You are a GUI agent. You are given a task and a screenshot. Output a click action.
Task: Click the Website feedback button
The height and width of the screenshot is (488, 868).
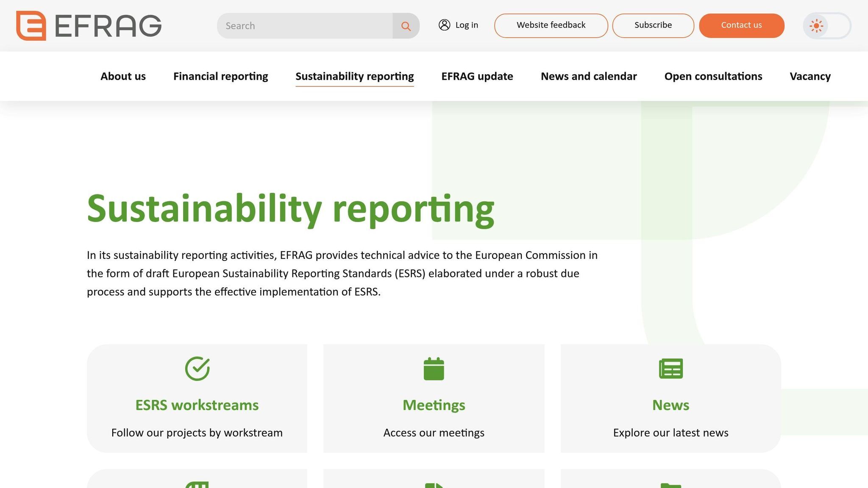coord(551,25)
